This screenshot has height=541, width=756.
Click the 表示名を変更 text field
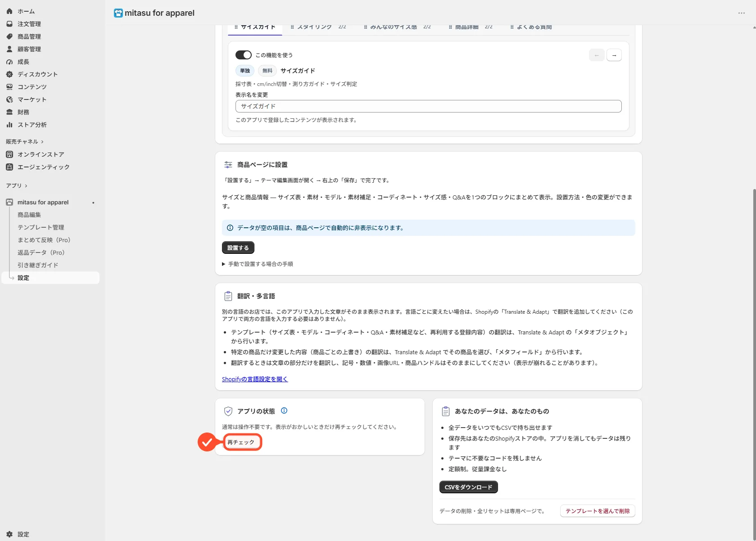429,106
